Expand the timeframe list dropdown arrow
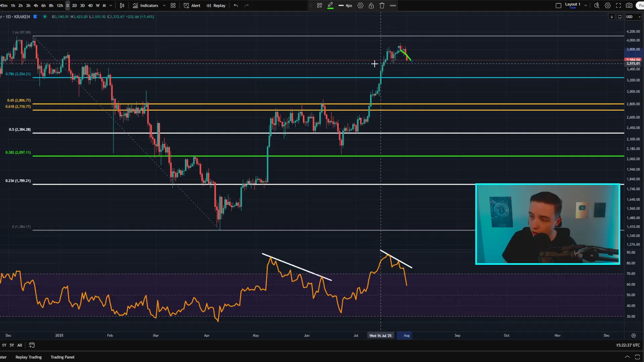Viewport: 644px width, 362px height. pyautogui.click(x=111, y=6)
